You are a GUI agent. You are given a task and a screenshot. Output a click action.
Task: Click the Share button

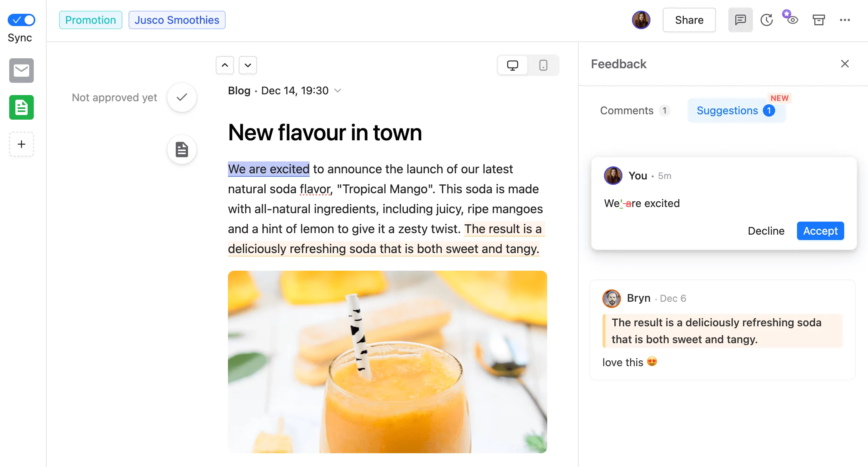689,19
